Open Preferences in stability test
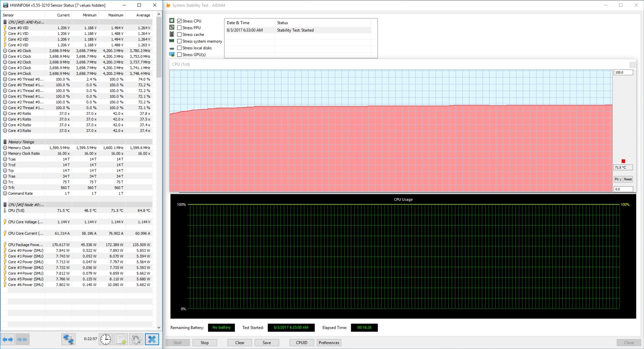The height and width of the screenshot is (349, 644). pyautogui.click(x=329, y=343)
